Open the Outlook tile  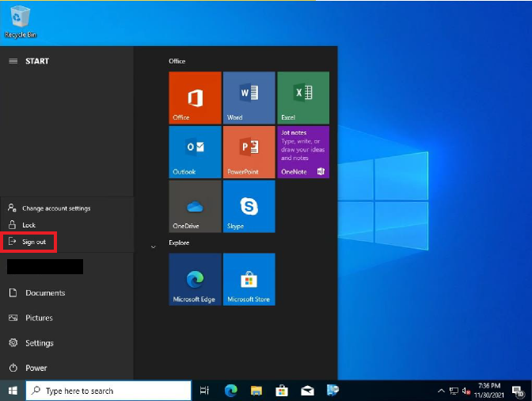pyautogui.click(x=195, y=152)
